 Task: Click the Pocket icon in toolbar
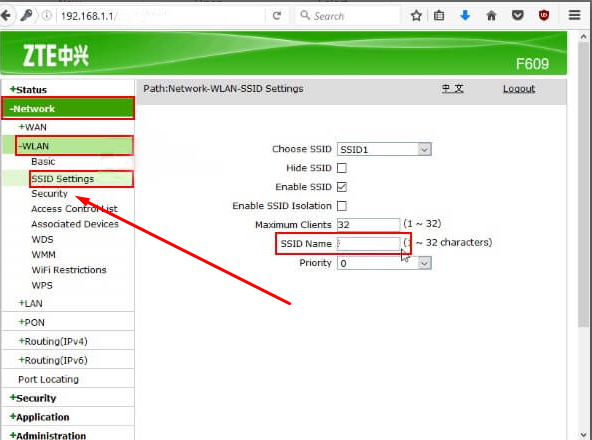point(517,15)
